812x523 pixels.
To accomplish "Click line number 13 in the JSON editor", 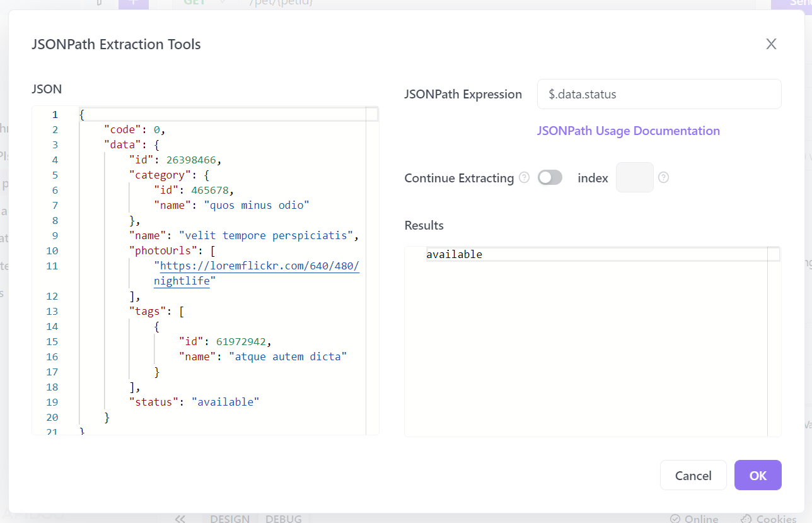I will tap(52, 311).
